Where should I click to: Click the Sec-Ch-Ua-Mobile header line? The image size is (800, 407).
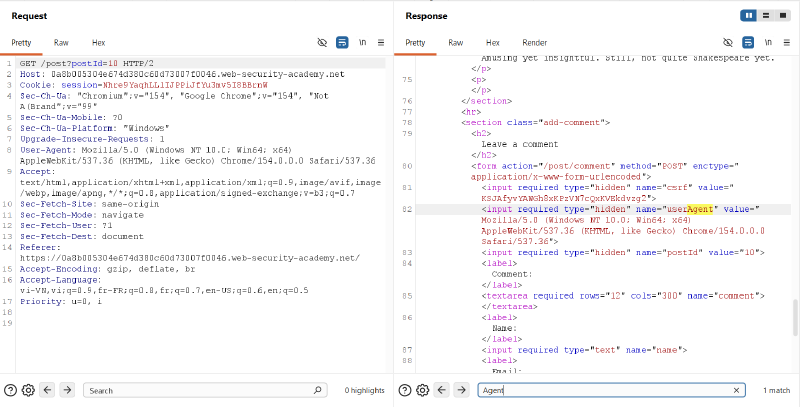click(71, 117)
